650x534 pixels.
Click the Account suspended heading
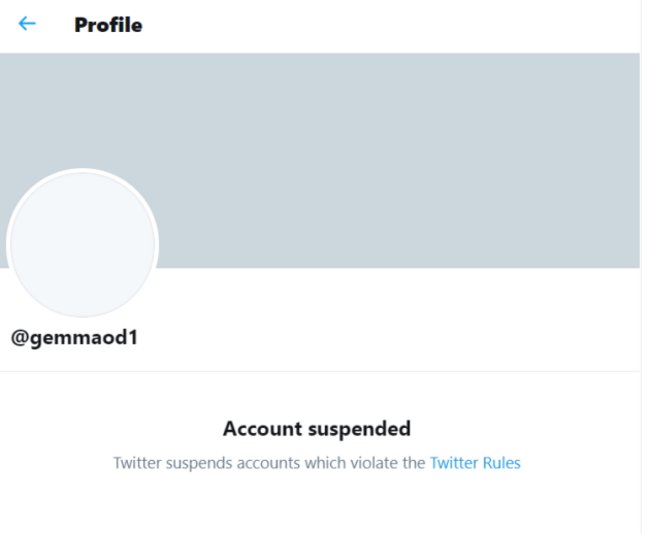[x=316, y=429]
